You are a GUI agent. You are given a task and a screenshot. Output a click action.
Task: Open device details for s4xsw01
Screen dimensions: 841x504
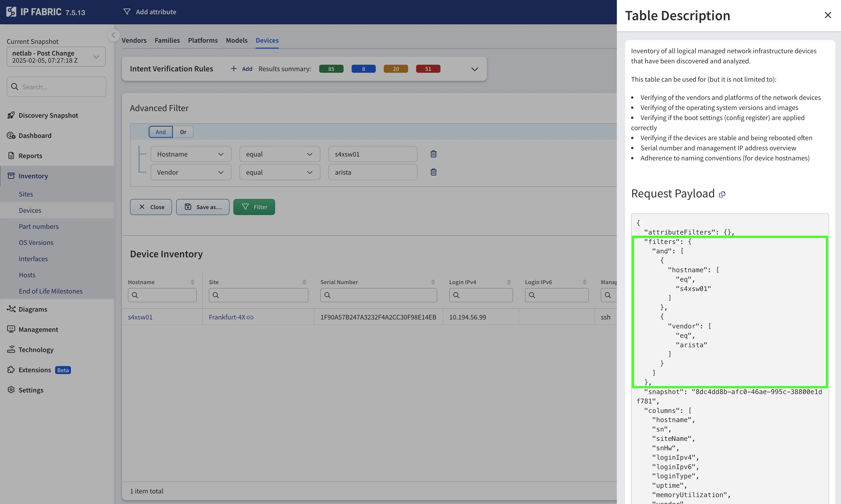(x=140, y=317)
